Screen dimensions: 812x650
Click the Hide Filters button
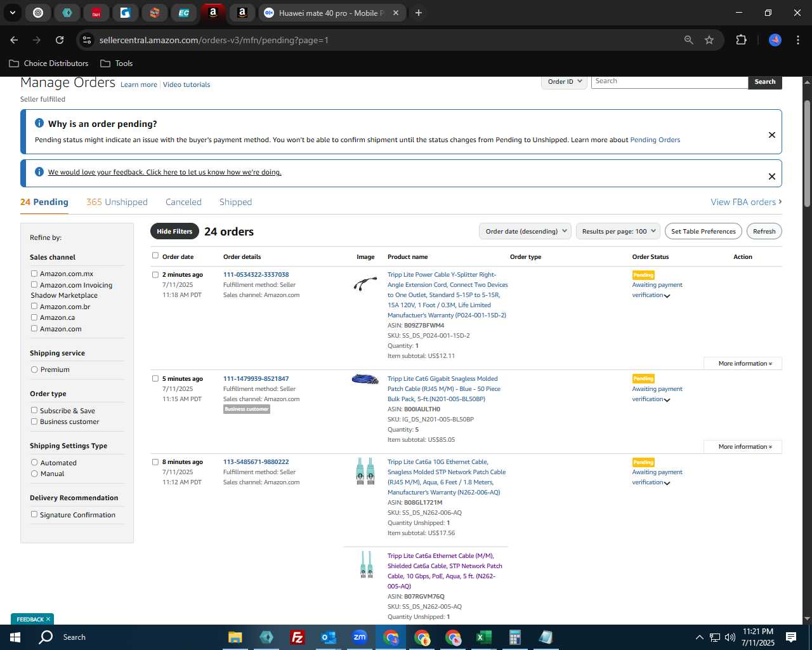pos(174,231)
